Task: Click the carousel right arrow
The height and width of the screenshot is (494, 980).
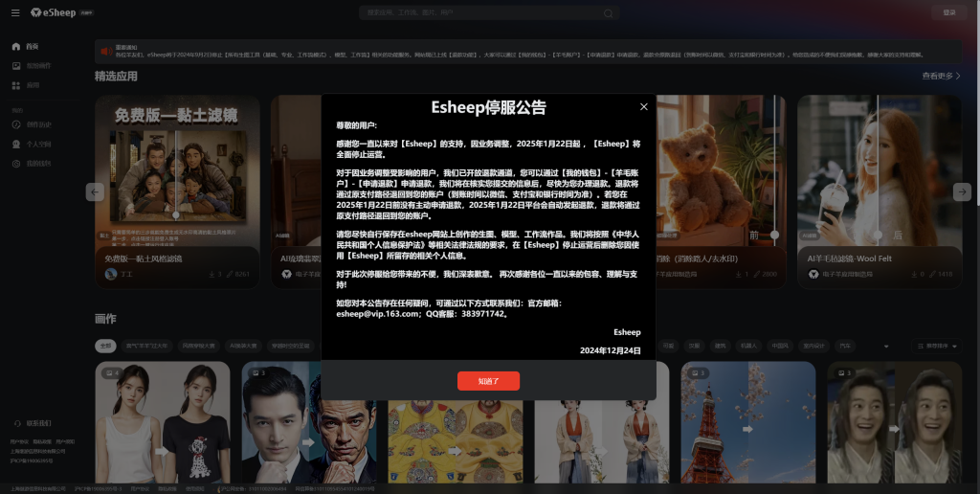Action: (x=962, y=192)
